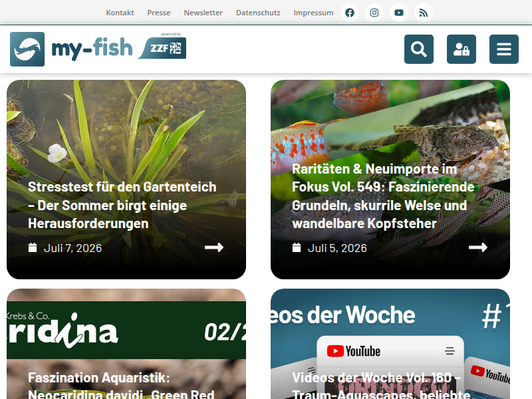532x399 pixels.
Task: Click arrow on Gartenteich article card
Action: coord(214,247)
